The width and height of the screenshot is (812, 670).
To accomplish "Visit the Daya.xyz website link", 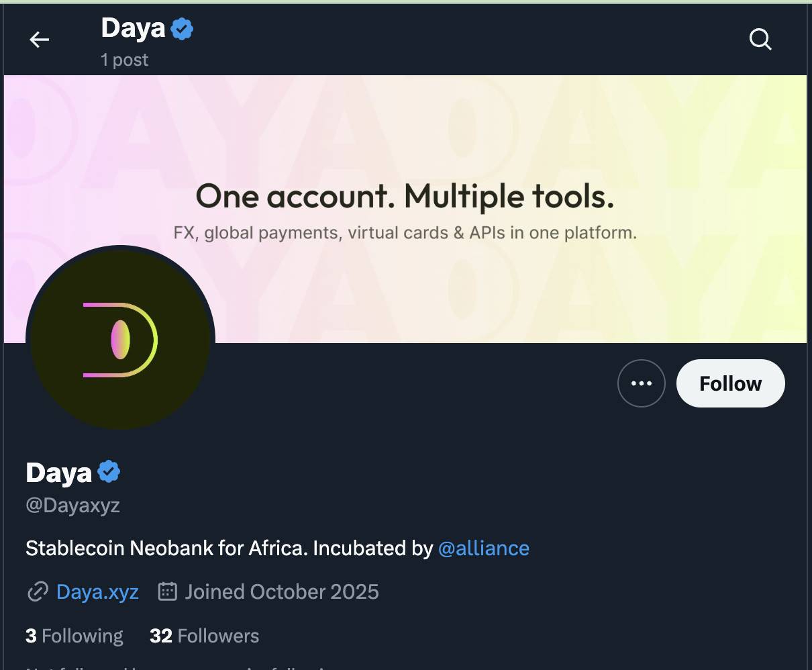I will click(x=97, y=592).
